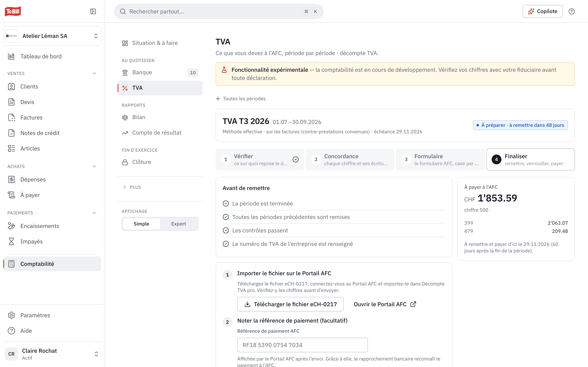Open Banque with the bank icon
588x367 pixels.
[x=125, y=72]
